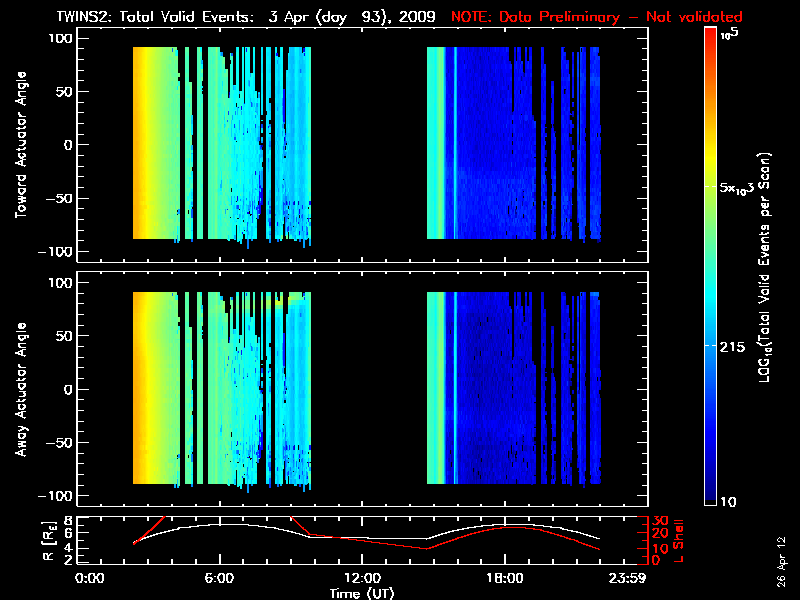Screen dimensions: 800x600
Task: Click the dark blue bottom of the color bar
Action: pos(710,495)
